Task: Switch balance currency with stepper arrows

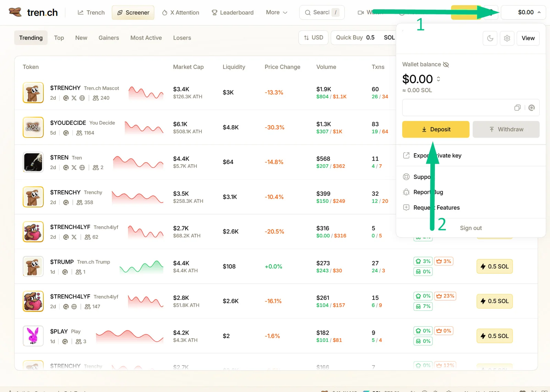Action: pyautogui.click(x=438, y=79)
